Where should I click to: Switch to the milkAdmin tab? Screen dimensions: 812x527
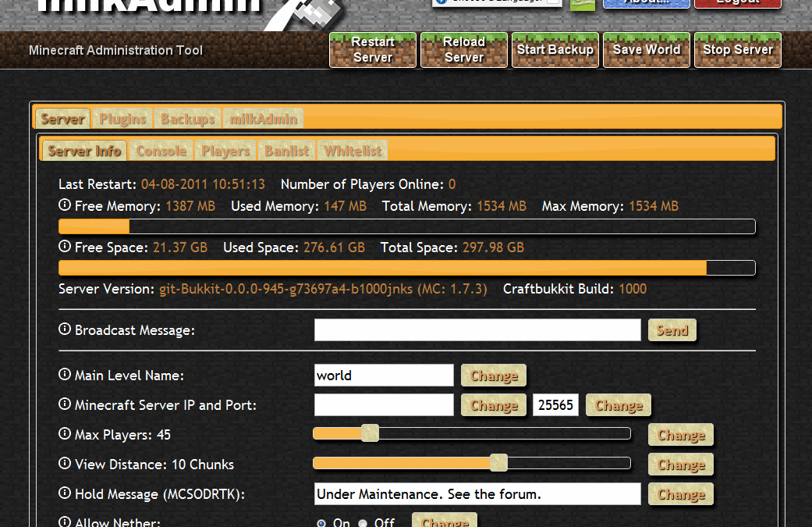pos(264,119)
